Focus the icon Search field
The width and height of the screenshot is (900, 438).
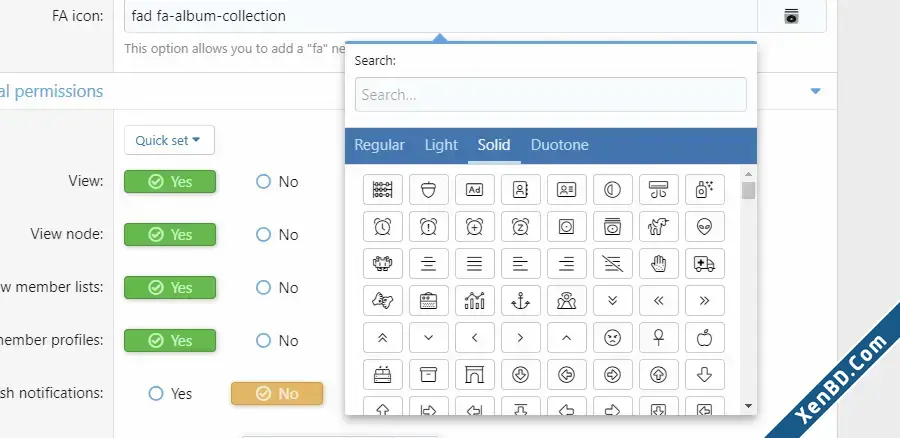pyautogui.click(x=550, y=95)
